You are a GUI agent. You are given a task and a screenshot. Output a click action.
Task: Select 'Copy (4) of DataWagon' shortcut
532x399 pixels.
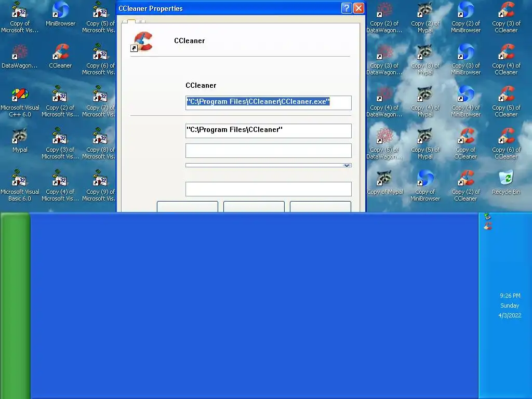(x=384, y=102)
